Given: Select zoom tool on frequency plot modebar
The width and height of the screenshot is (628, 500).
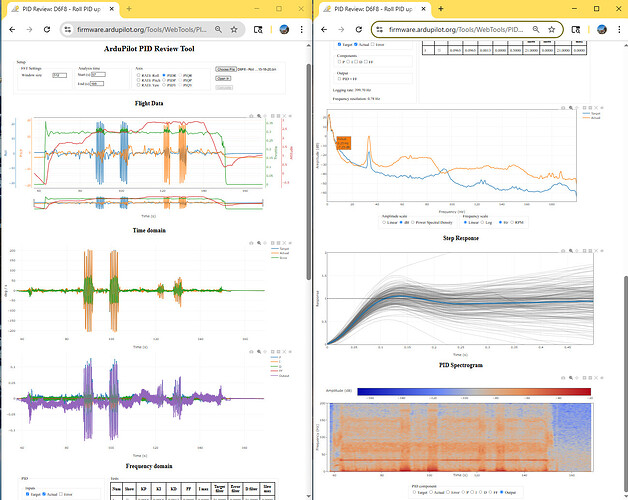Looking at the screenshot, I should click(571, 108).
